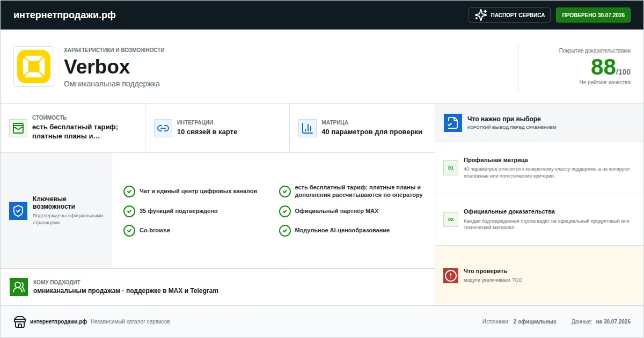
Task: Click Данные: на 30.07.2026 in footer
Action: tap(601, 322)
